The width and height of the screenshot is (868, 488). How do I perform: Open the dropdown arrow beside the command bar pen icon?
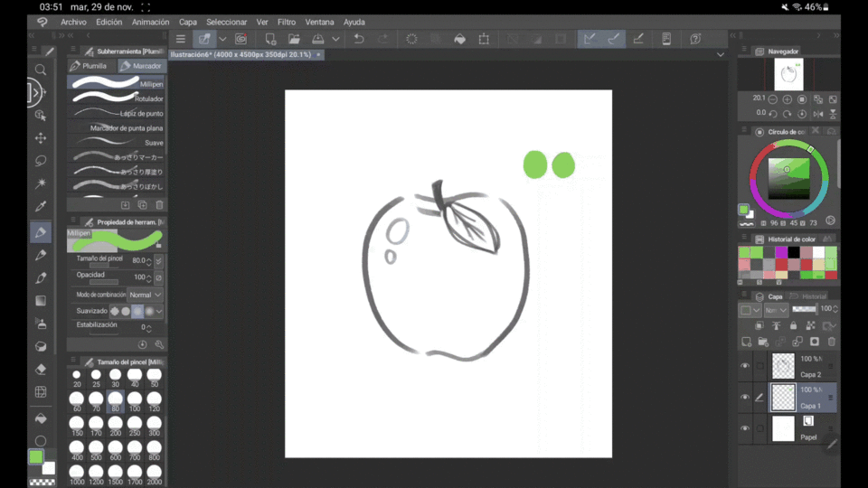tap(222, 39)
